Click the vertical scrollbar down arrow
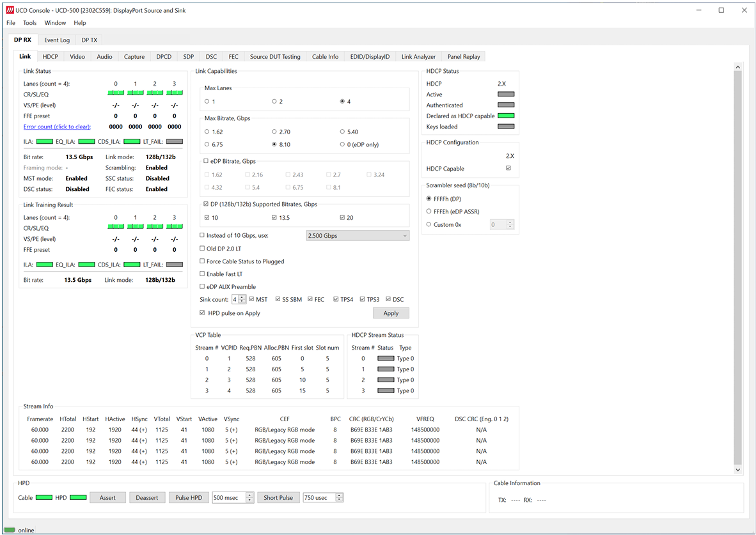 737,469
